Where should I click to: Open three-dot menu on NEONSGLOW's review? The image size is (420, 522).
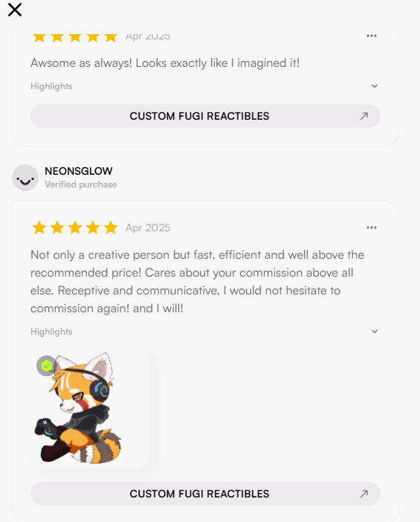[x=372, y=228]
